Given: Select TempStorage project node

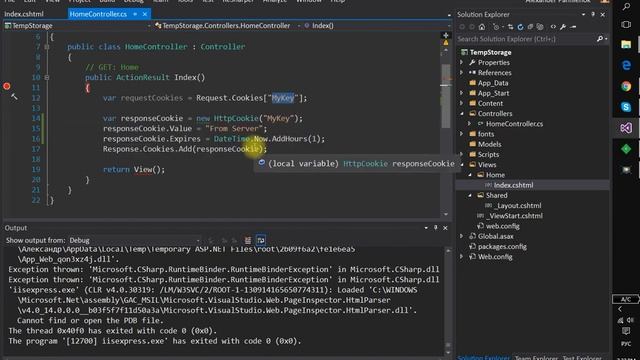Looking at the screenshot, I should point(490,52).
